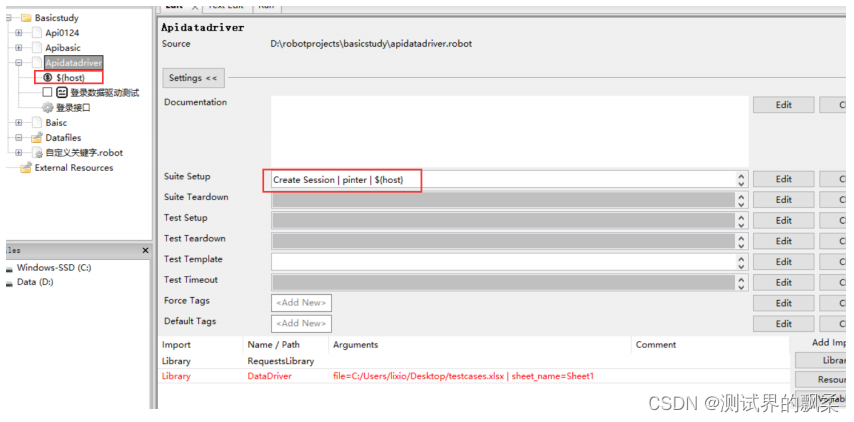Select the Baisc suite file icon
The height and width of the screenshot is (422, 854).
(x=37, y=123)
